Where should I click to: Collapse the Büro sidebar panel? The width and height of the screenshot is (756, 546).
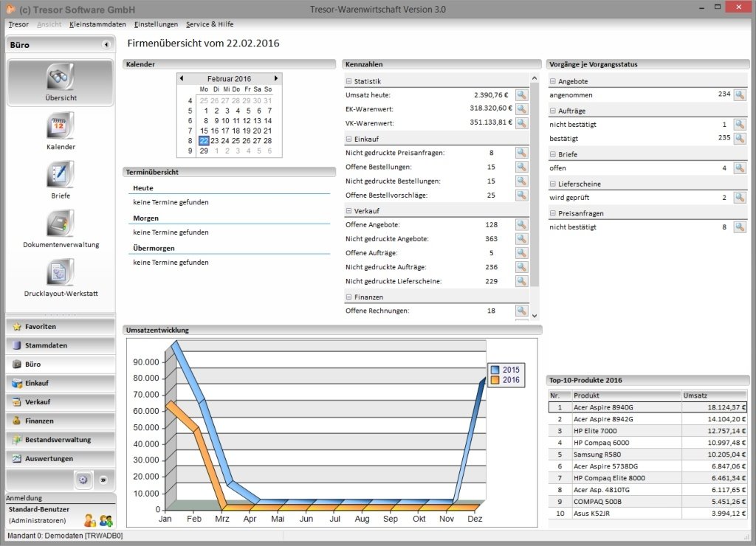pyautogui.click(x=106, y=45)
